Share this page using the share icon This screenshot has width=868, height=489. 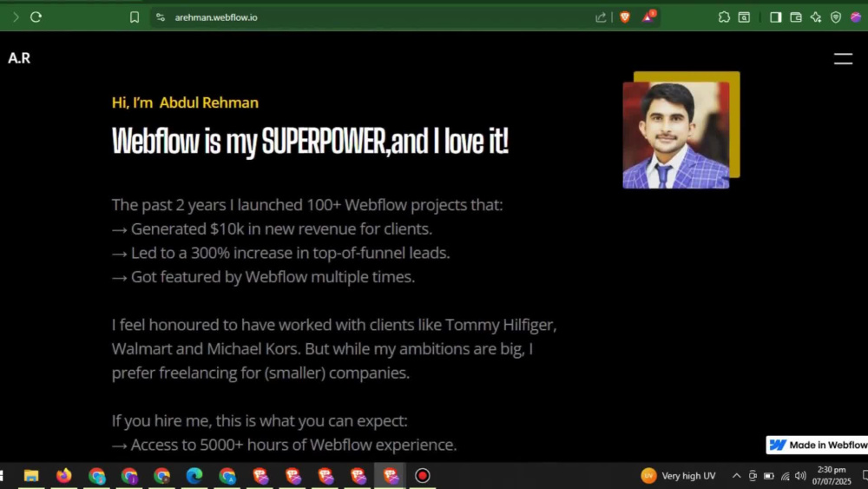[601, 17]
